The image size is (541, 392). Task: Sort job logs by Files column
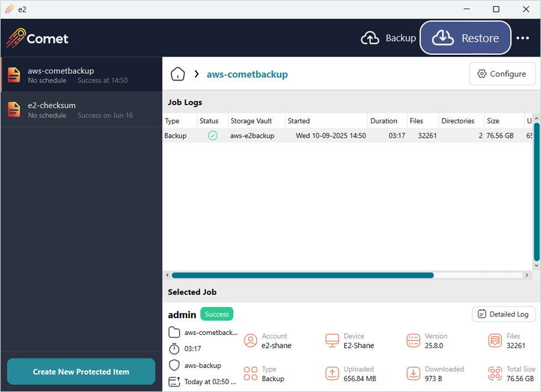pos(423,121)
